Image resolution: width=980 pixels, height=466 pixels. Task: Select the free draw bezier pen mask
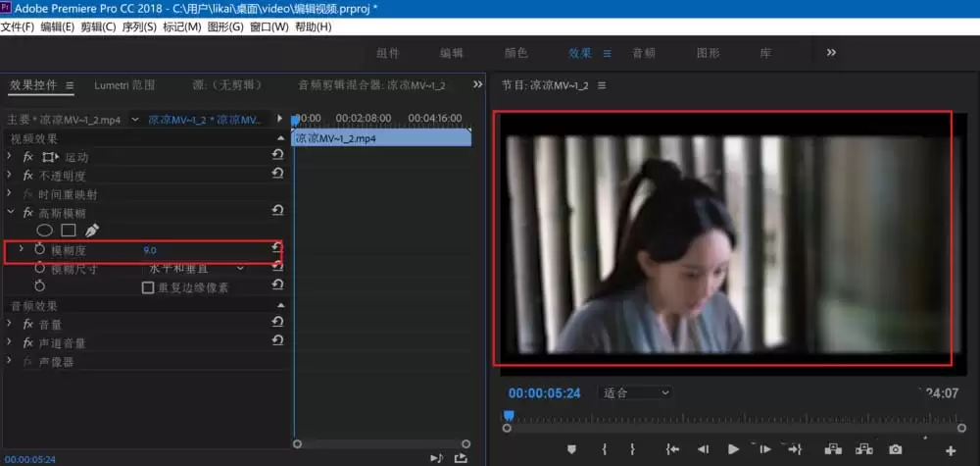(92, 231)
